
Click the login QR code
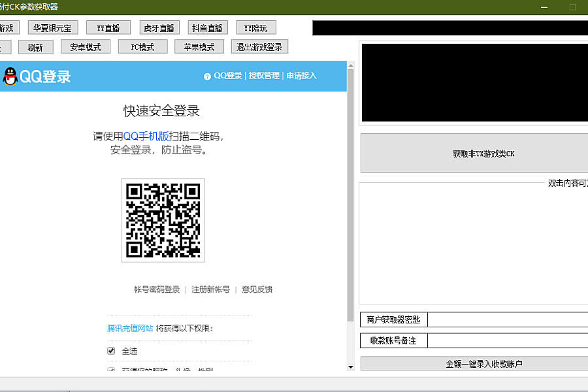[163, 221]
